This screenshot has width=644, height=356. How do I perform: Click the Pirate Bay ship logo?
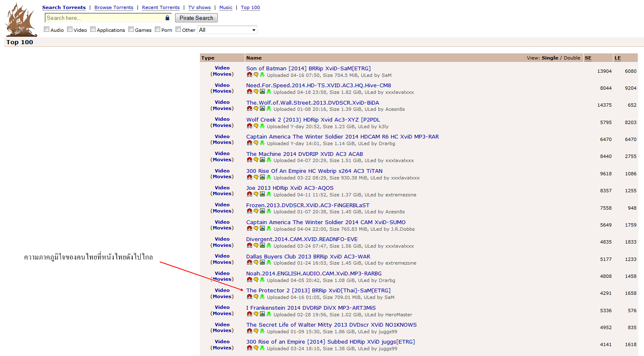pos(21,20)
